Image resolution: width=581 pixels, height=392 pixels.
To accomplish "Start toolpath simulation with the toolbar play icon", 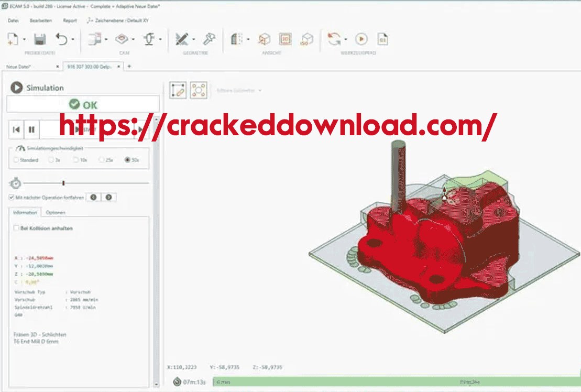I will (x=361, y=39).
